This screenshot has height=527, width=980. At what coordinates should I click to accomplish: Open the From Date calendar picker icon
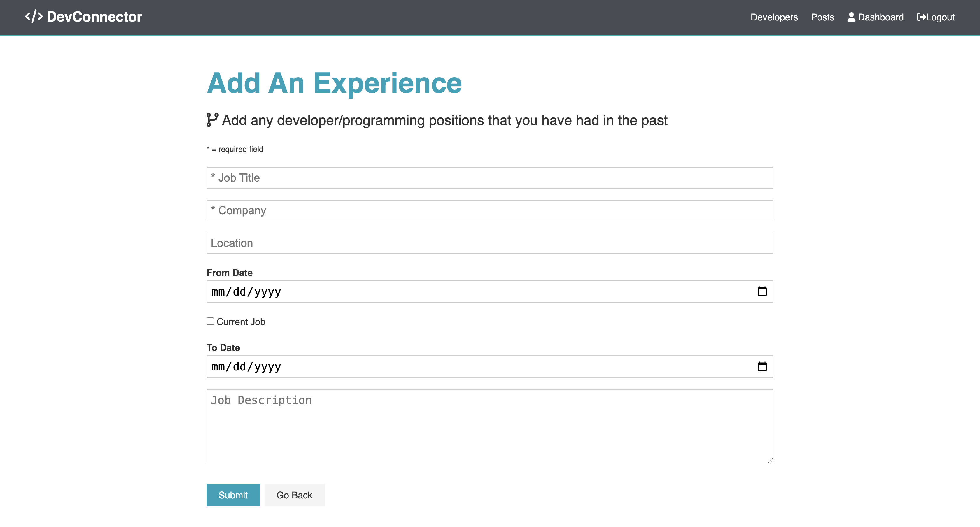762,292
